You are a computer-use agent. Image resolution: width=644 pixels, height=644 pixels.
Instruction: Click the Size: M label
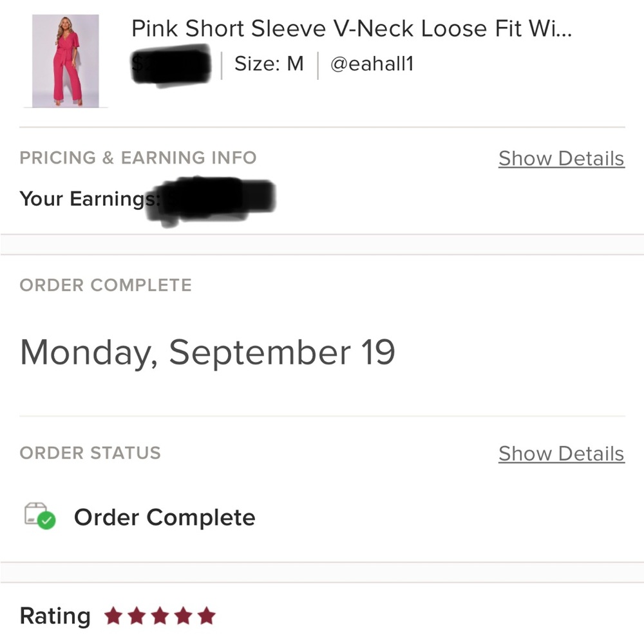[x=269, y=64]
